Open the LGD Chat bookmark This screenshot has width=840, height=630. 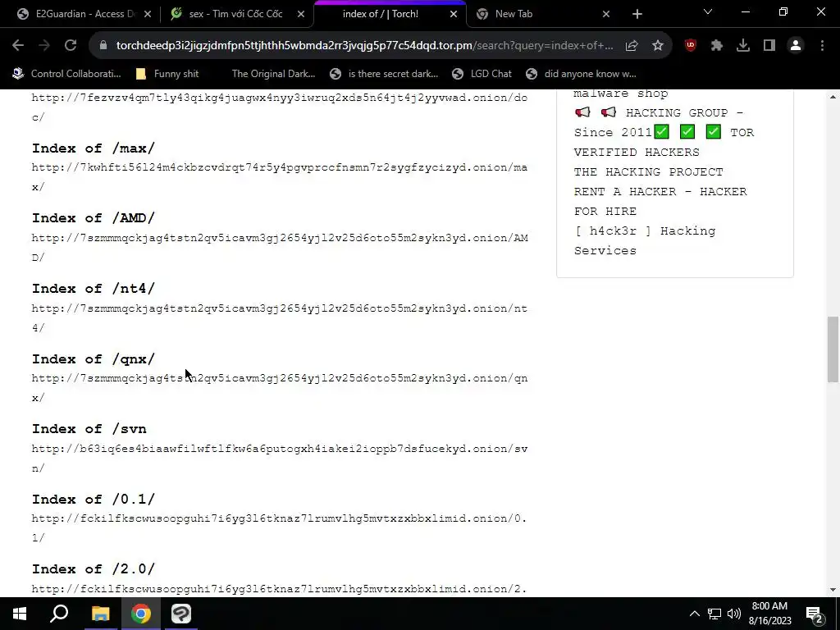482,74
